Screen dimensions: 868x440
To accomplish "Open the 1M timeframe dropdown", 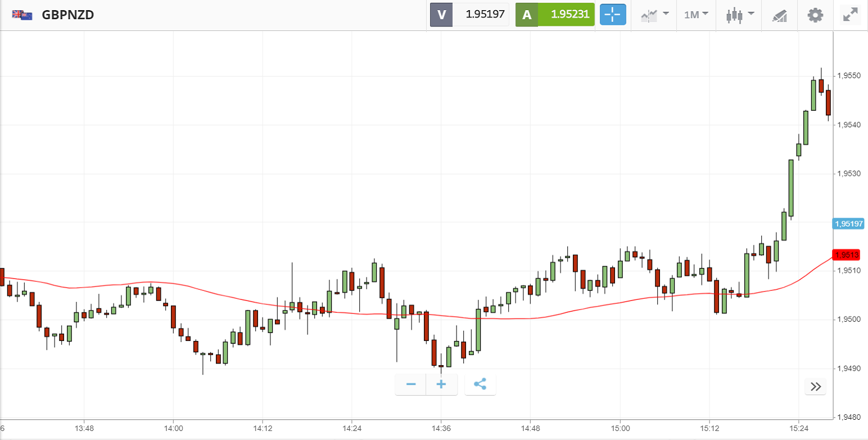I will 696,15.
